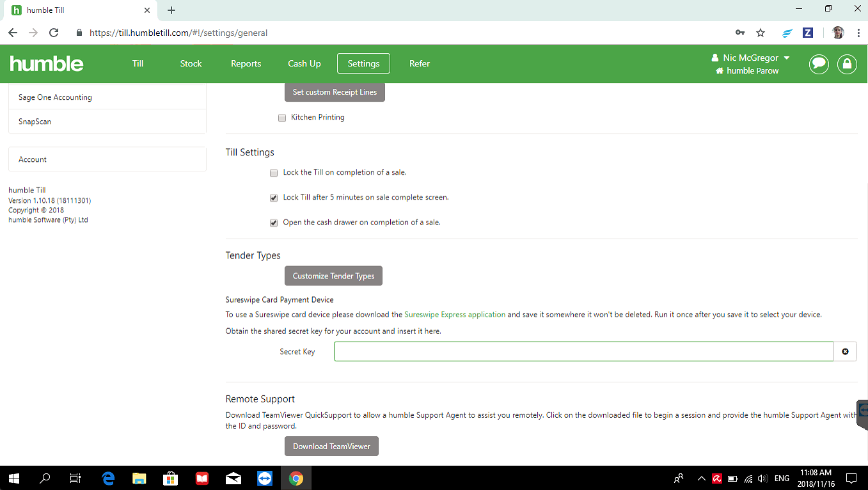Click the Z browser extension icon

[808, 33]
